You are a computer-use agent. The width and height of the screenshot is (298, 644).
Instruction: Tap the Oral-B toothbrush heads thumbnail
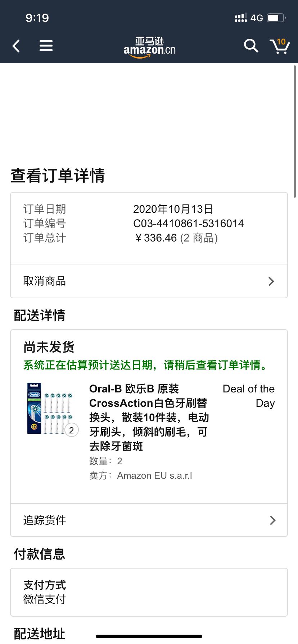[x=50, y=409]
